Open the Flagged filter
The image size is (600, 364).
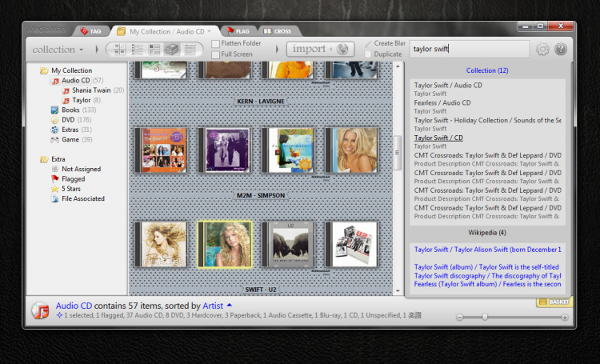[73, 179]
